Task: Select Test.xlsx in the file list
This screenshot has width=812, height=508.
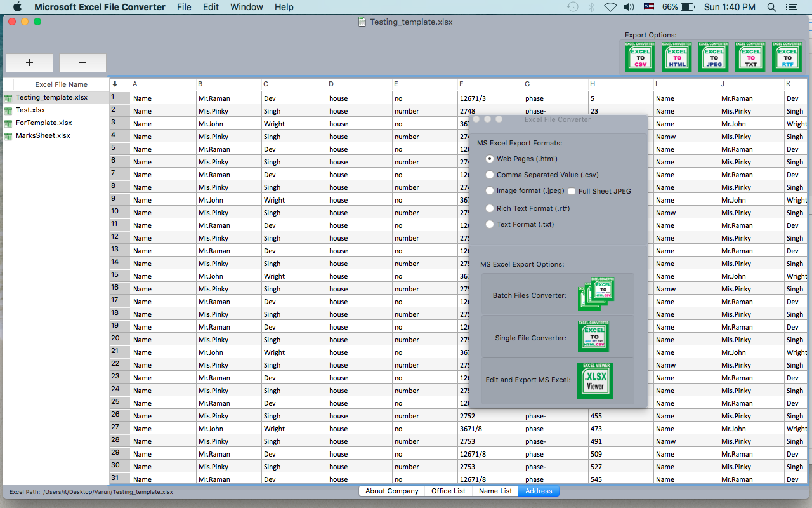Action: click(56, 110)
